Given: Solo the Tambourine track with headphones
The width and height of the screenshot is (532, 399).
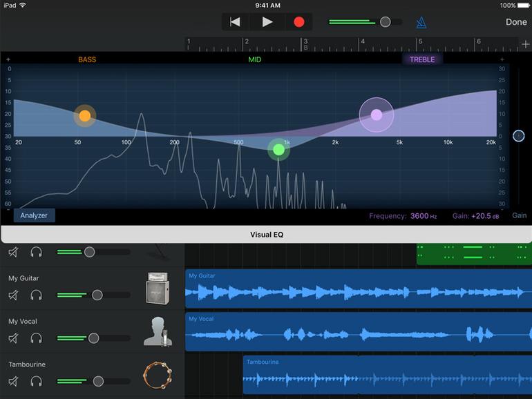Looking at the screenshot, I should tap(36, 381).
